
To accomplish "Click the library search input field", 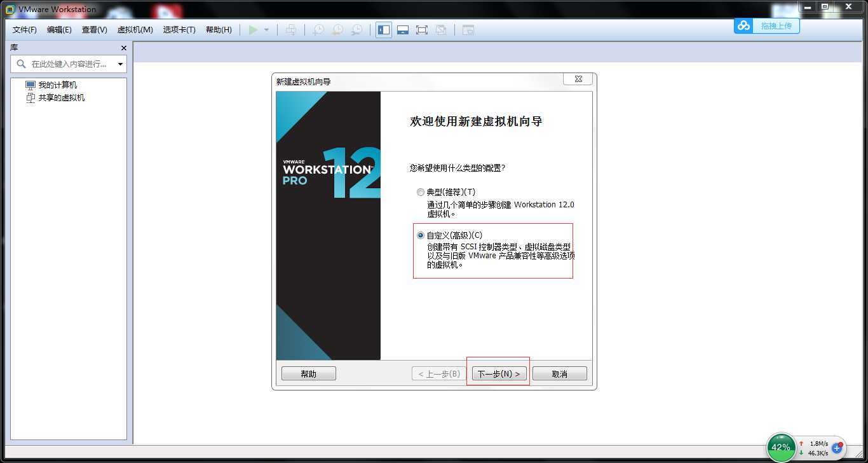I will pos(69,64).
